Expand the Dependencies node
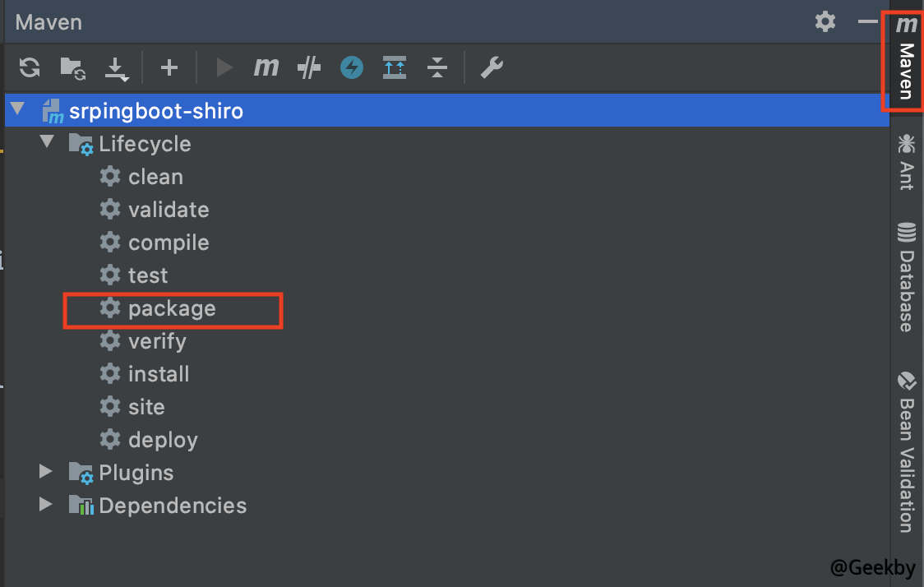 click(45, 504)
